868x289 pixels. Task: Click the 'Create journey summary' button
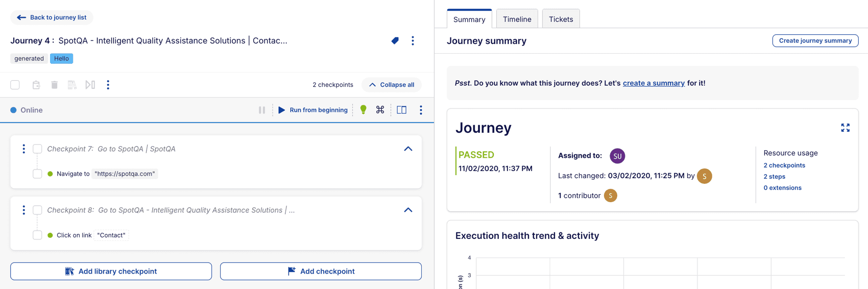coord(815,41)
